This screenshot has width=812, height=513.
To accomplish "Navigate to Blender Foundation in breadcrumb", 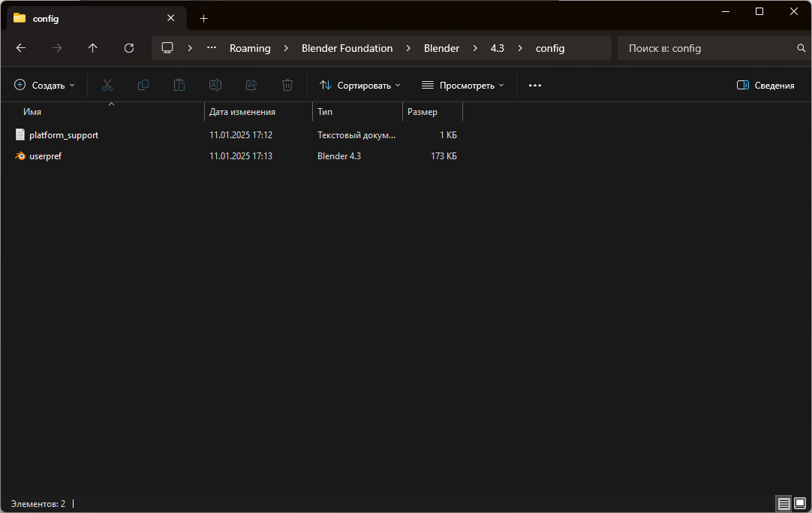I will click(347, 48).
